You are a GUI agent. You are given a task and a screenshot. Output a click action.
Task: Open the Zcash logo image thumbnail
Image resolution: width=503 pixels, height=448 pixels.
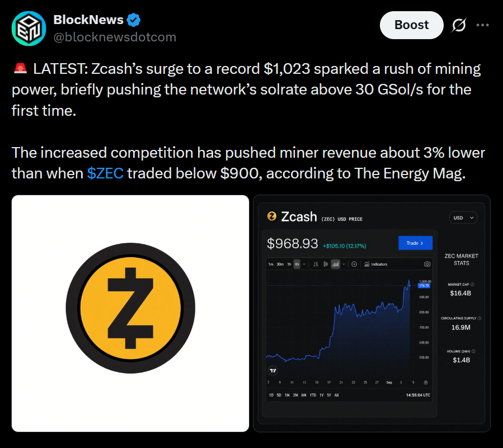(x=130, y=313)
